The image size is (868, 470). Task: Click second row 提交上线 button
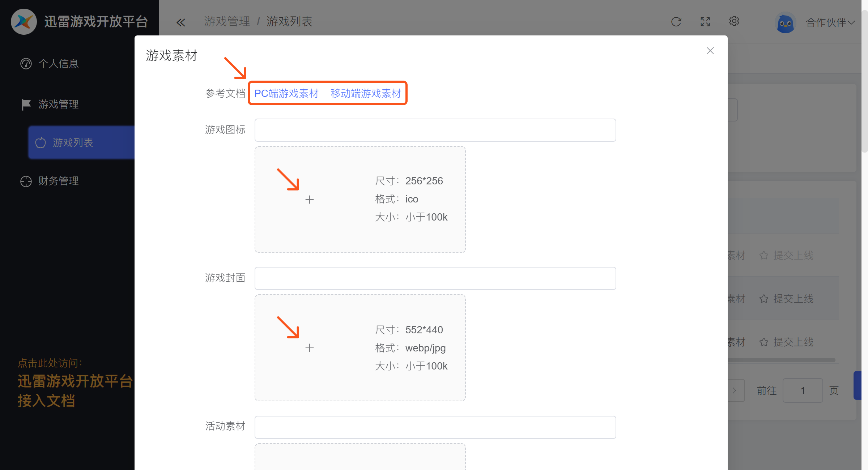point(786,299)
